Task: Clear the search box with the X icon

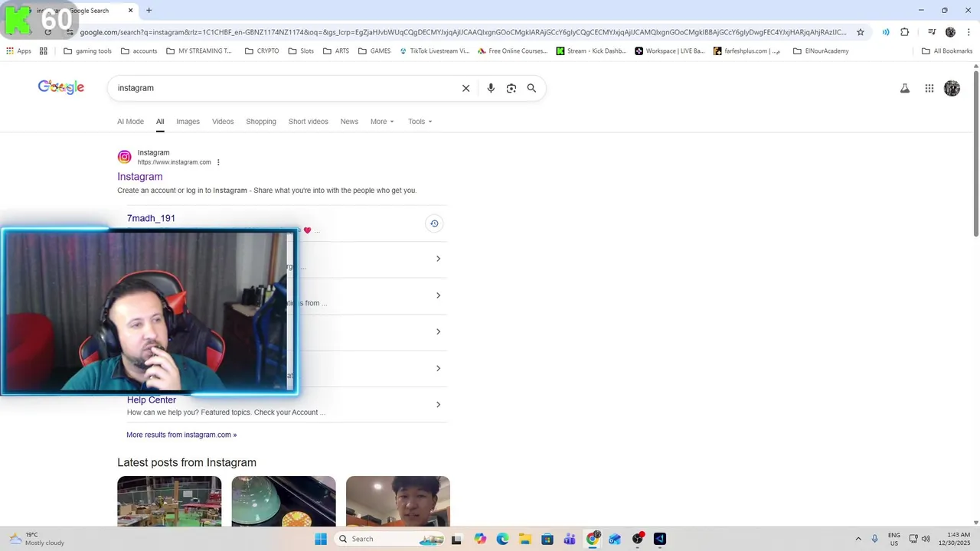Action: click(x=465, y=88)
